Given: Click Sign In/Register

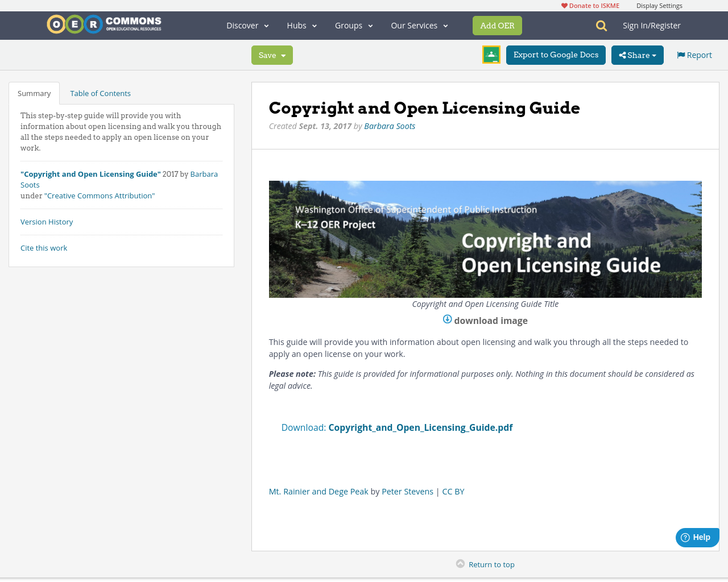Looking at the screenshot, I should [651, 25].
